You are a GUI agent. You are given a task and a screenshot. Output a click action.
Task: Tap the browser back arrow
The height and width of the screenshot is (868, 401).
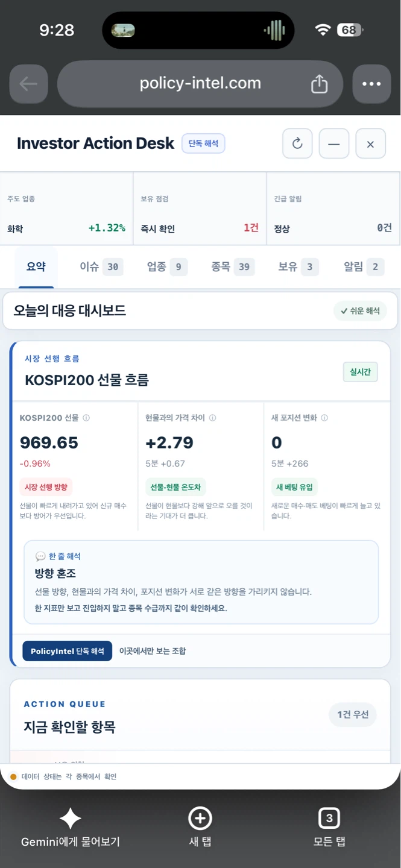point(28,84)
